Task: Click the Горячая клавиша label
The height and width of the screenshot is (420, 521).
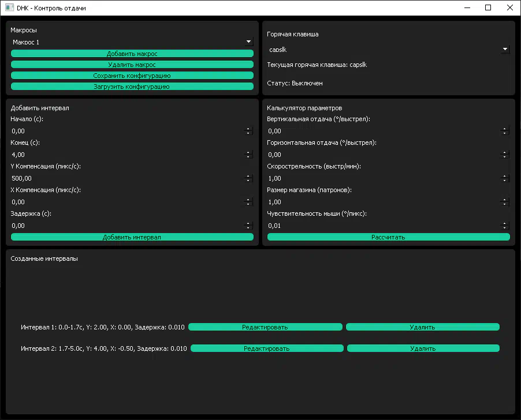Action: click(x=293, y=34)
